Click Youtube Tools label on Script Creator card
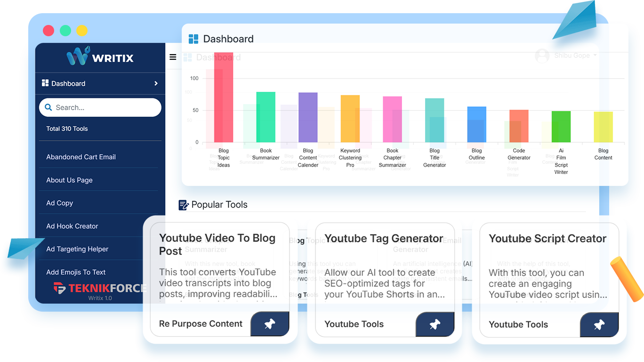The width and height of the screenshot is (644, 362). point(518,325)
